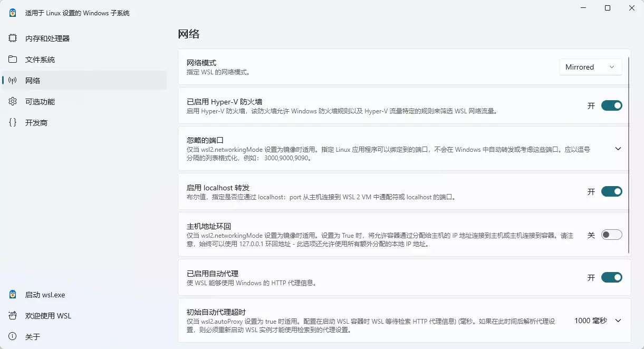
Task: Select the 网络 sidebar item
Action: click(84, 81)
